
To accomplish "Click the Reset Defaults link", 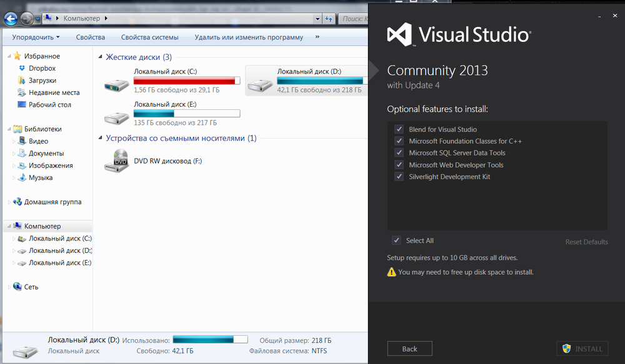I will click(x=586, y=242).
